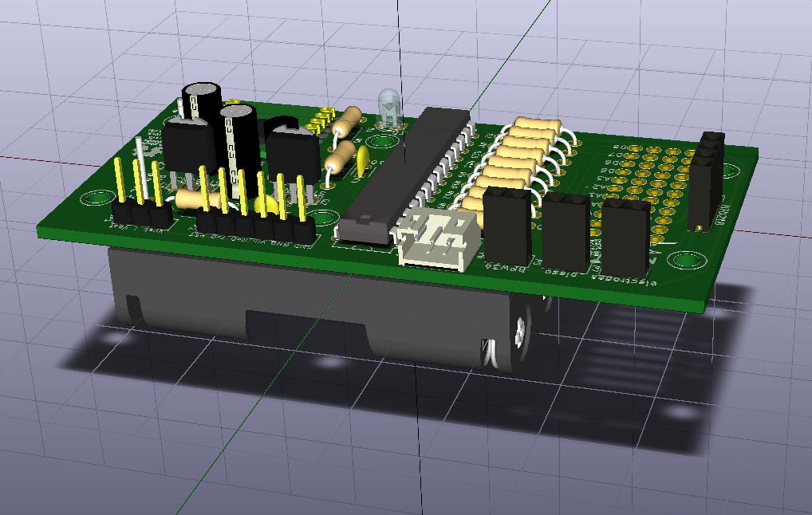Click the resistor closest to the LED
This screenshot has width=812, height=515.
tap(347, 123)
